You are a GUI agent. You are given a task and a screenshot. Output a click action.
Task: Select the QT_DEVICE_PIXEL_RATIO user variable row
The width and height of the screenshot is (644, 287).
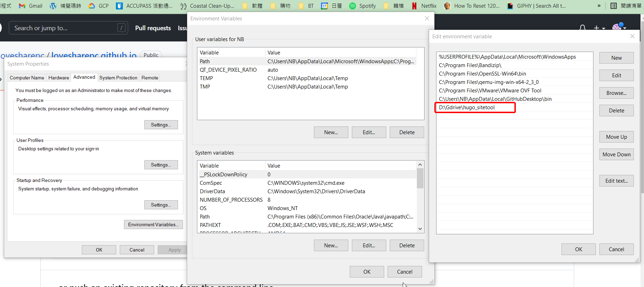tap(228, 70)
